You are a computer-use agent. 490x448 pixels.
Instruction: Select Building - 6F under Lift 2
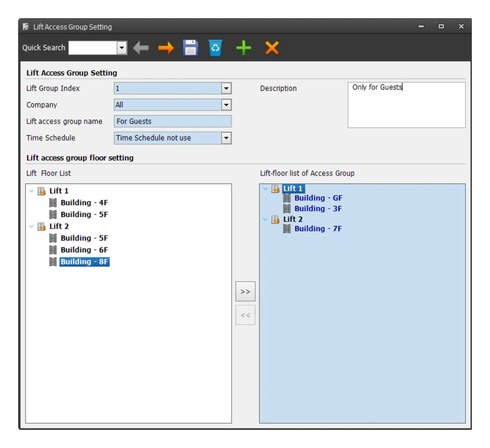point(84,250)
